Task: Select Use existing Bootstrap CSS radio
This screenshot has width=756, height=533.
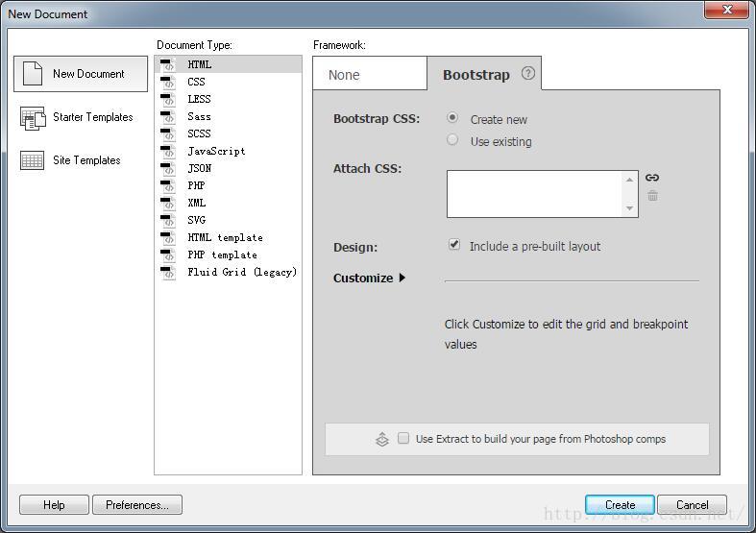Action: point(452,140)
